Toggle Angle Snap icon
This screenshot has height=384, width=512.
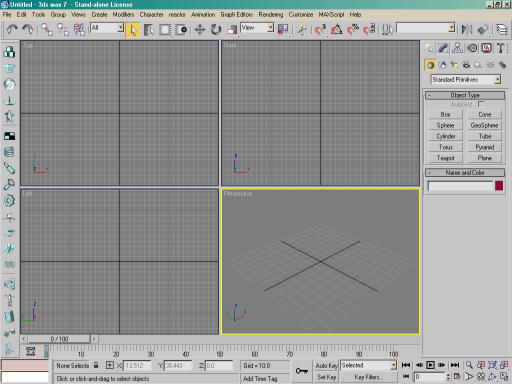[x=336, y=29]
